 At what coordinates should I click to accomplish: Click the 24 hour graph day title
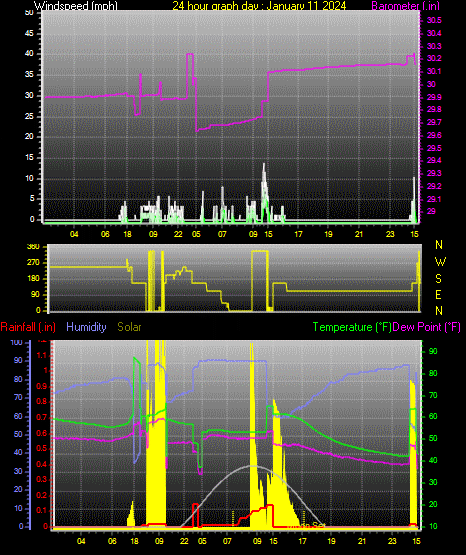click(259, 6)
